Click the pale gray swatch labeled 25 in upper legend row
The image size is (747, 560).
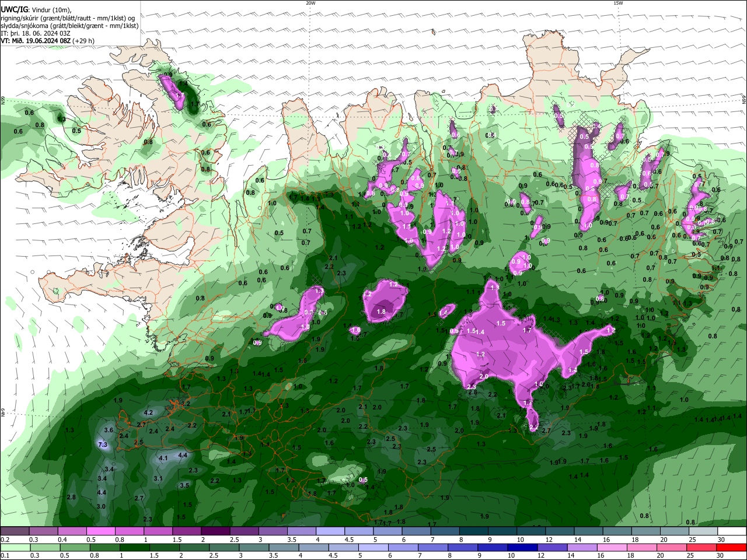[703, 531]
